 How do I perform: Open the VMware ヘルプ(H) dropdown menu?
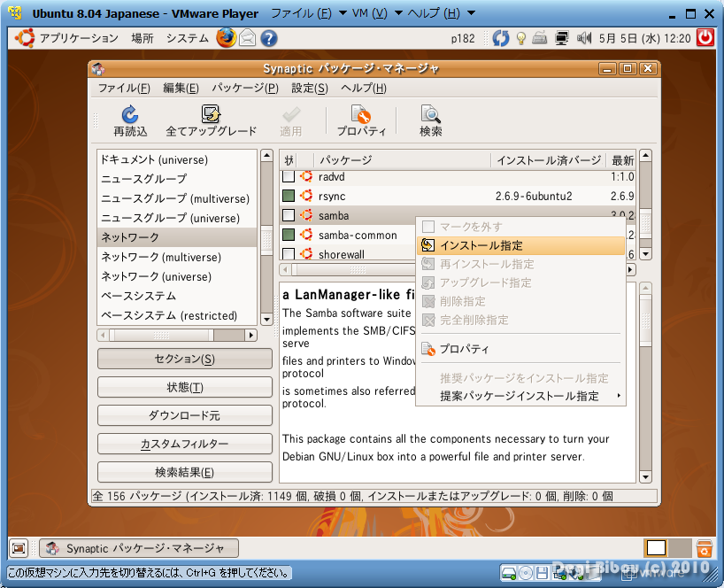(x=441, y=13)
